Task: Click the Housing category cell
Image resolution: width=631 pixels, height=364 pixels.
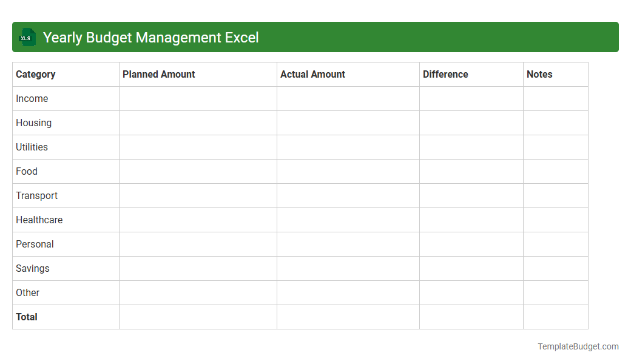Action: (x=33, y=123)
